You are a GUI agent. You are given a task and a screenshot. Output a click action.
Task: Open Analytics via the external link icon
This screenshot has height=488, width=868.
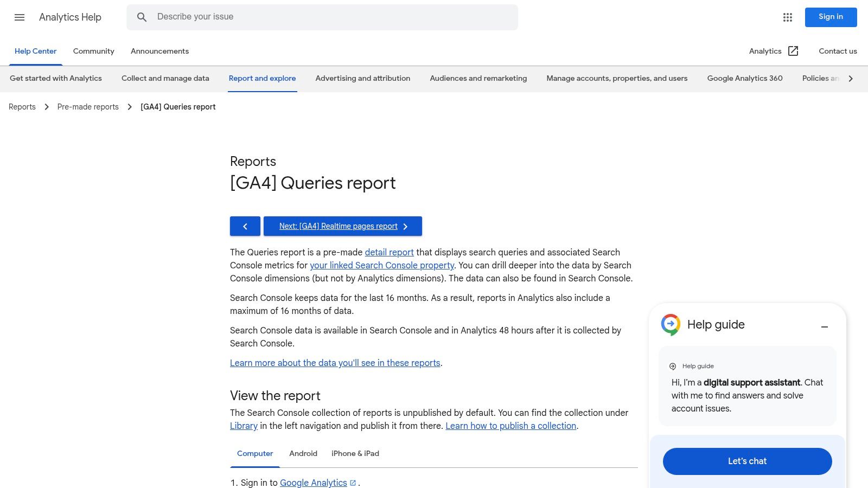coord(793,51)
